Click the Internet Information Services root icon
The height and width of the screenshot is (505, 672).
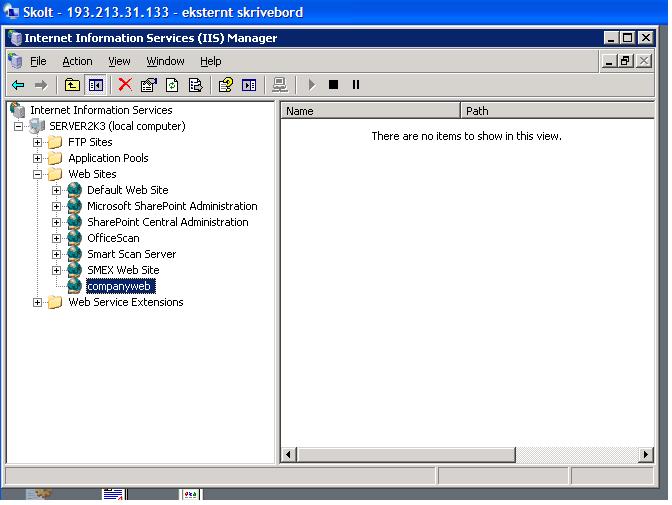coord(18,110)
